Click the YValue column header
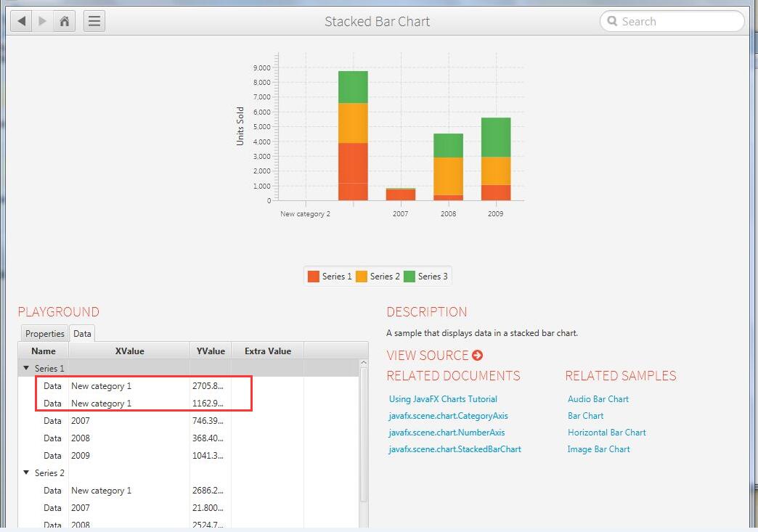 (x=211, y=351)
